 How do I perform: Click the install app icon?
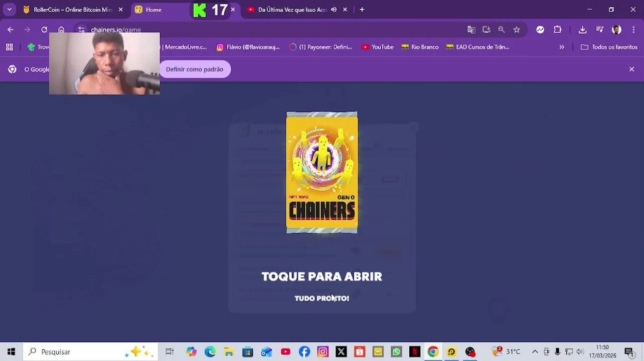click(x=487, y=30)
